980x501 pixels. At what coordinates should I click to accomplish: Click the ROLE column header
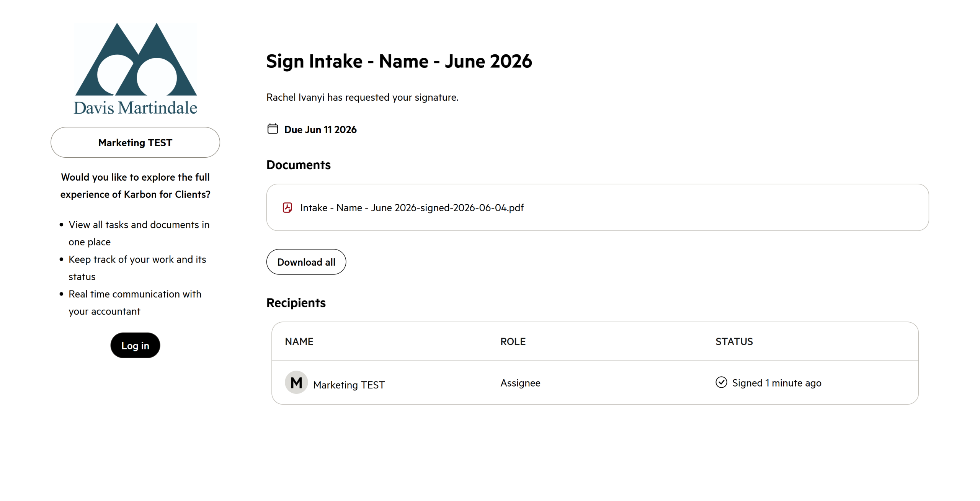pyautogui.click(x=513, y=341)
